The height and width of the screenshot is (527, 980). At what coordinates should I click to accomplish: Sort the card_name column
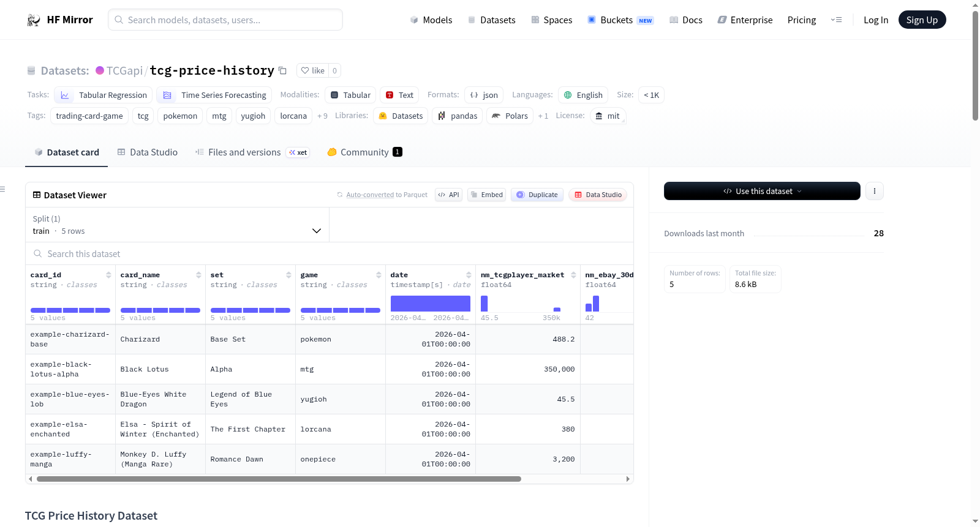(x=198, y=275)
